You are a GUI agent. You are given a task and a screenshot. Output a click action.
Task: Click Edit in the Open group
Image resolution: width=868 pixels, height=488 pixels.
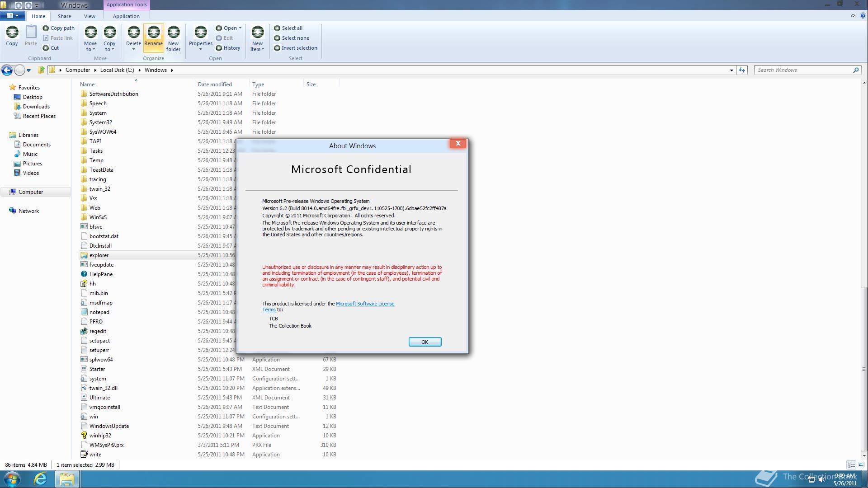click(x=224, y=38)
